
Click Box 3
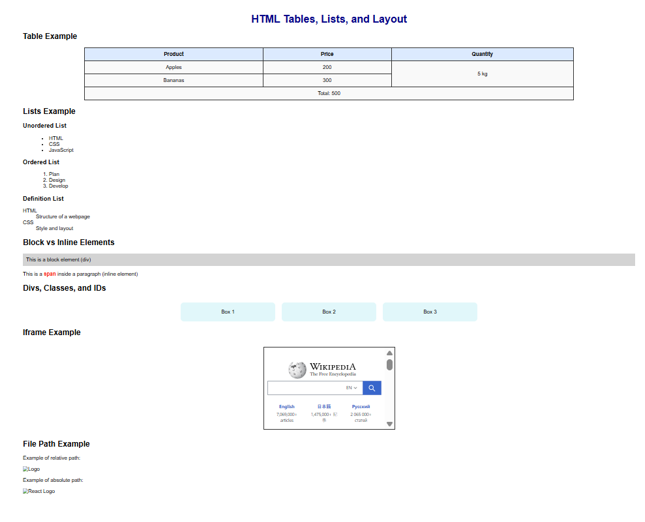(430, 312)
